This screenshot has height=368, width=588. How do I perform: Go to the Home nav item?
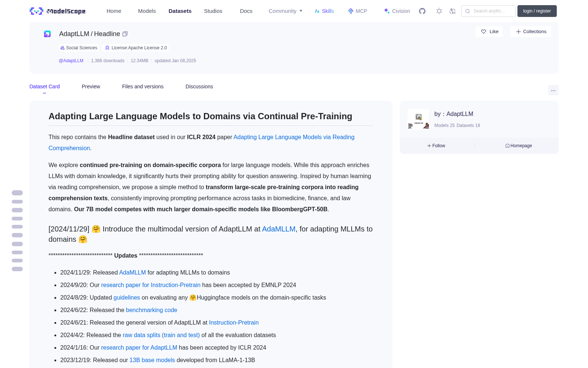114,11
